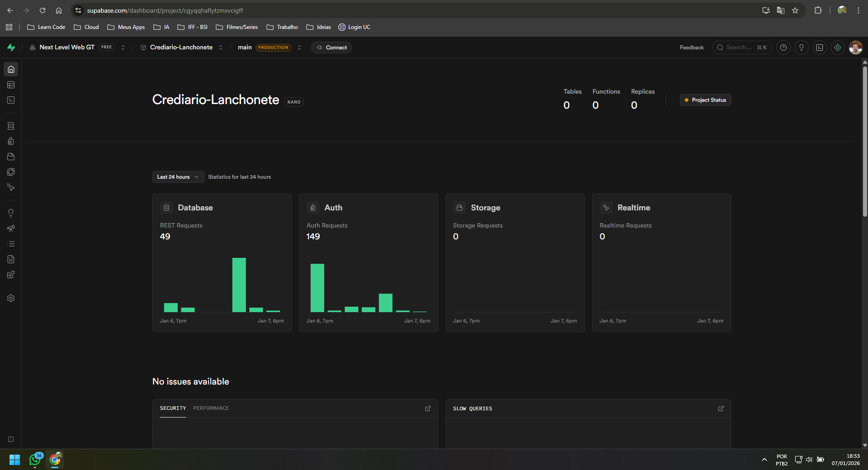The image size is (868, 470).
Task: Open Storage from the sidebar
Action: (x=11, y=157)
